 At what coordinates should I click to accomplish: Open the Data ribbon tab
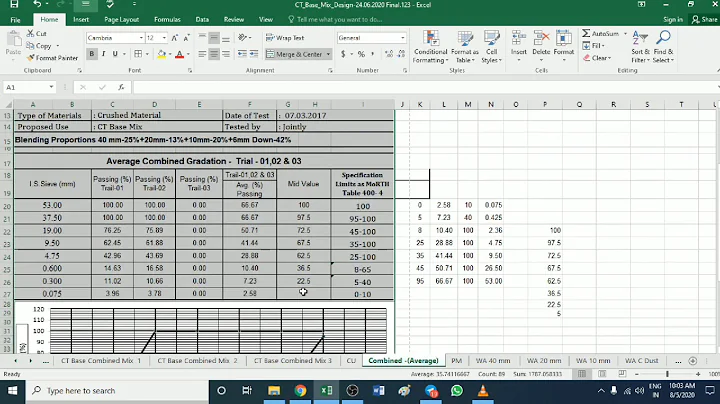click(202, 20)
